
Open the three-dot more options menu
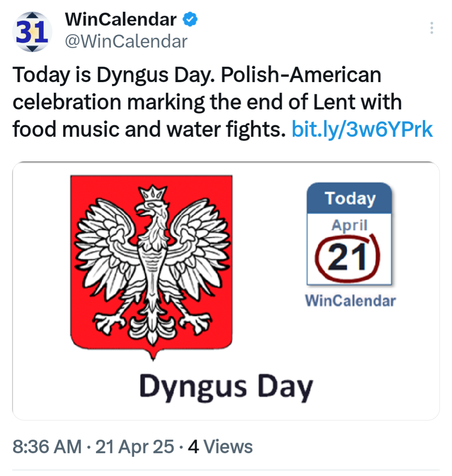coord(431,28)
